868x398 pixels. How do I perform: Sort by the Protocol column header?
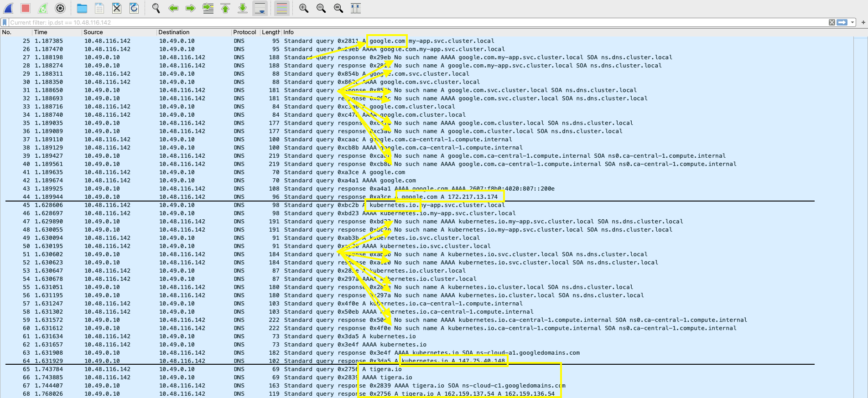[x=245, y=32]
